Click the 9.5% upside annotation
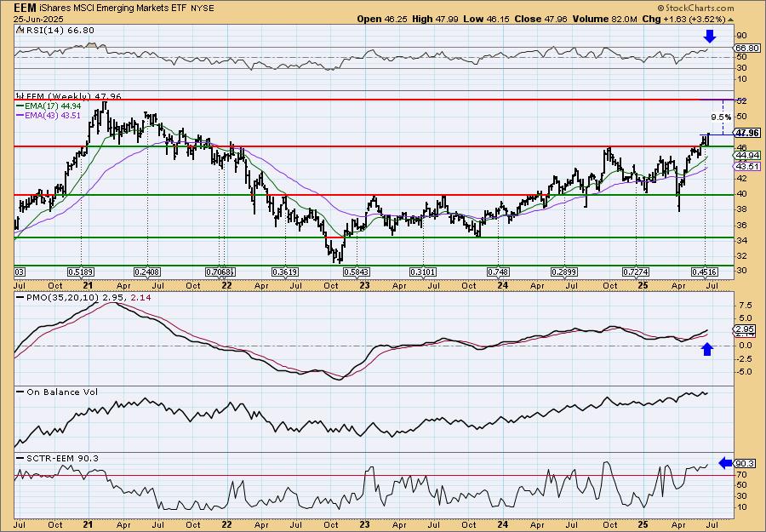The image size is (766, 532). pyautogui.click(x=721, y=117)
